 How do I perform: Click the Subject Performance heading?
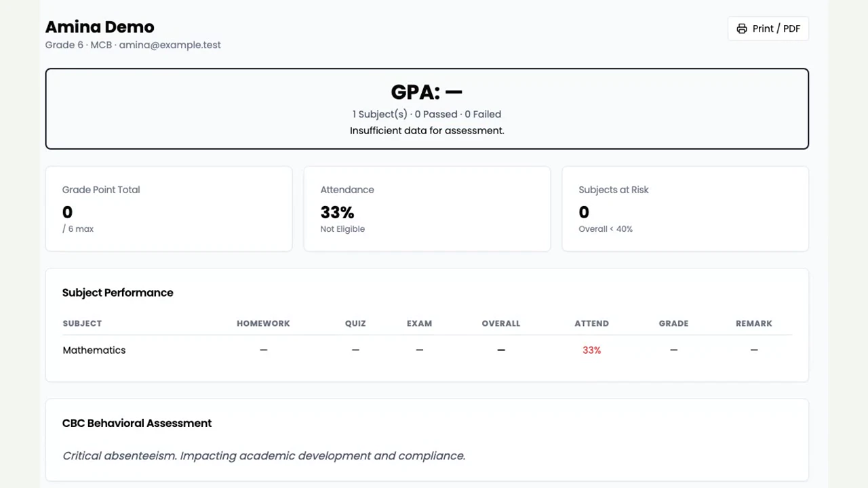coord(118,293)
